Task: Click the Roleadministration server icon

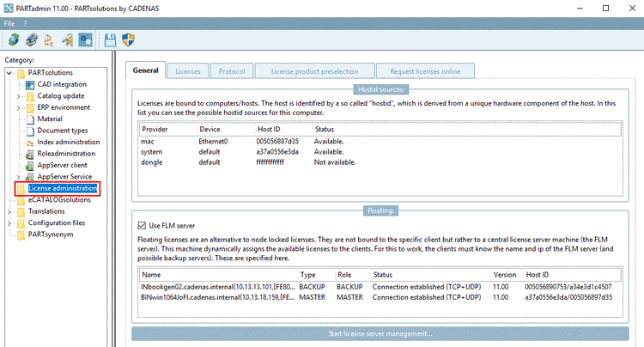Action: [30, 154]
